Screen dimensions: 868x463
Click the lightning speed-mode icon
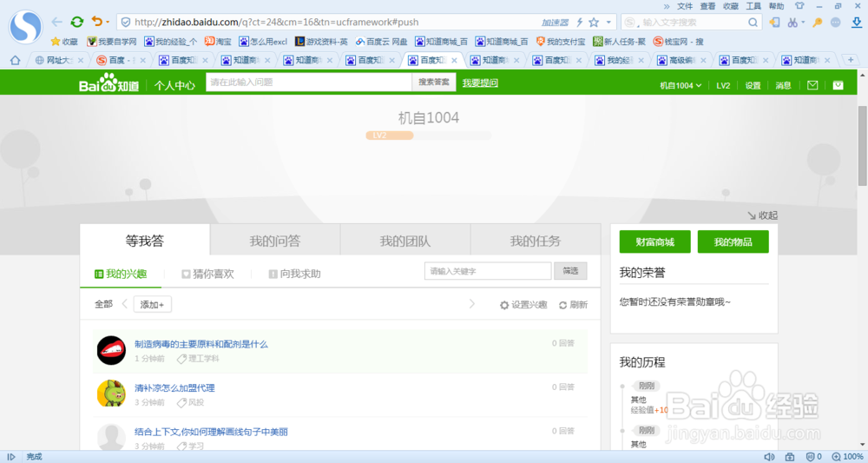click(580, 23)
